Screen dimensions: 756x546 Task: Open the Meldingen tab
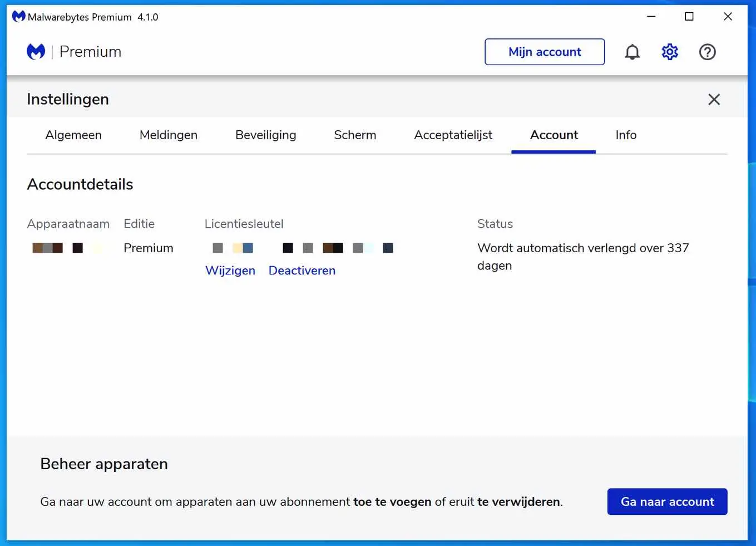click(x=169, y=135)
